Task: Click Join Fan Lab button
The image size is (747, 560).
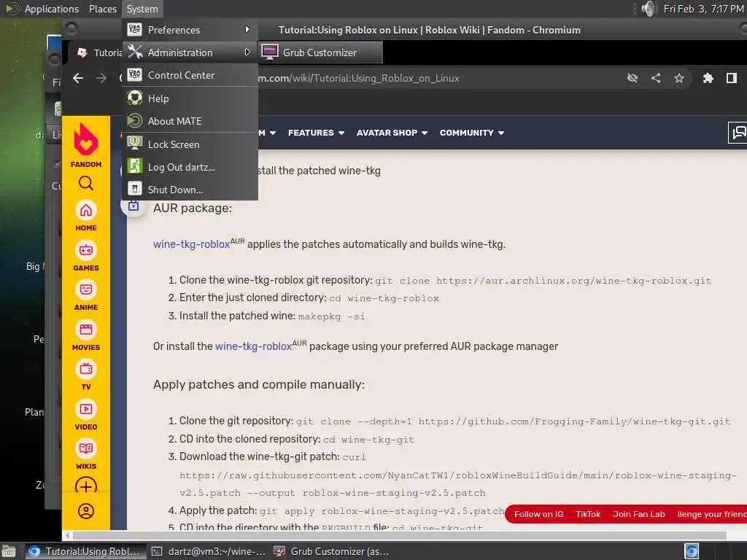Action: tap(639, 514)
